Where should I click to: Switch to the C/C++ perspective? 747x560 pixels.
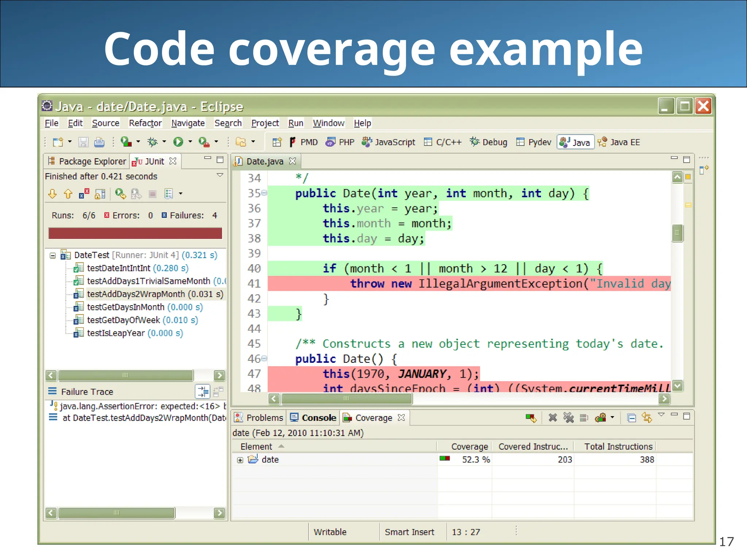[x=443, y=142]
